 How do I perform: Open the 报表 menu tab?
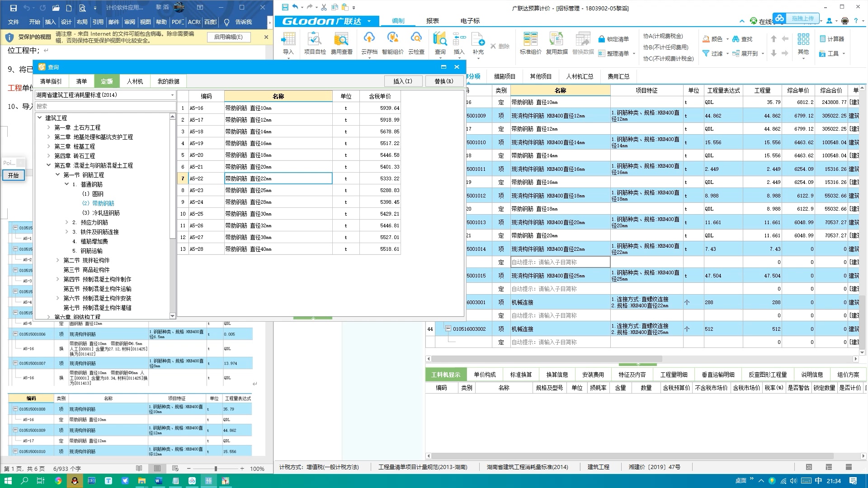[x=432, y=21]
